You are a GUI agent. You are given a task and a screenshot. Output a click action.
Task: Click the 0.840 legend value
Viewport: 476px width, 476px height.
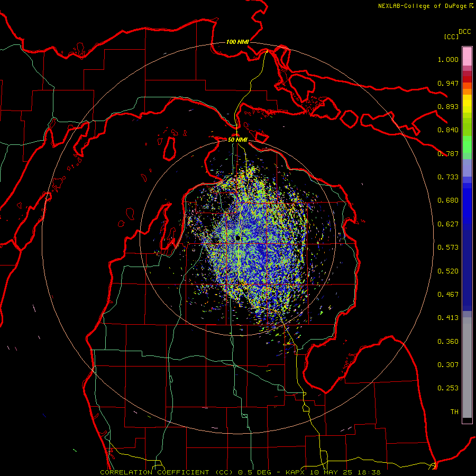(x=448, y=130)
